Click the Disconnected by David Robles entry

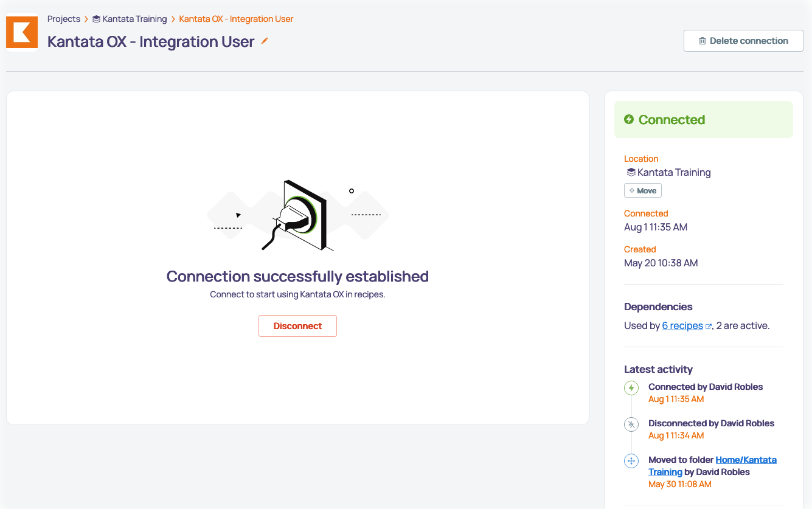[x=712, y=423]
